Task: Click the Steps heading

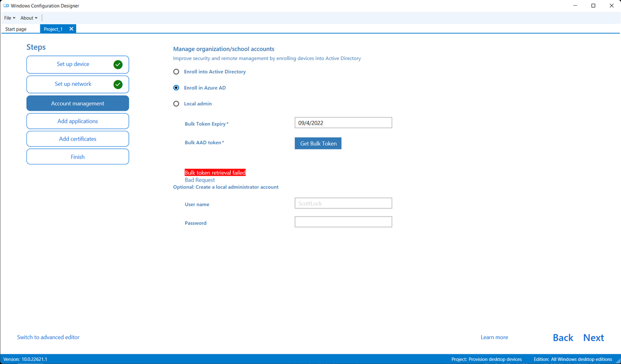Action: pos(36,47)
